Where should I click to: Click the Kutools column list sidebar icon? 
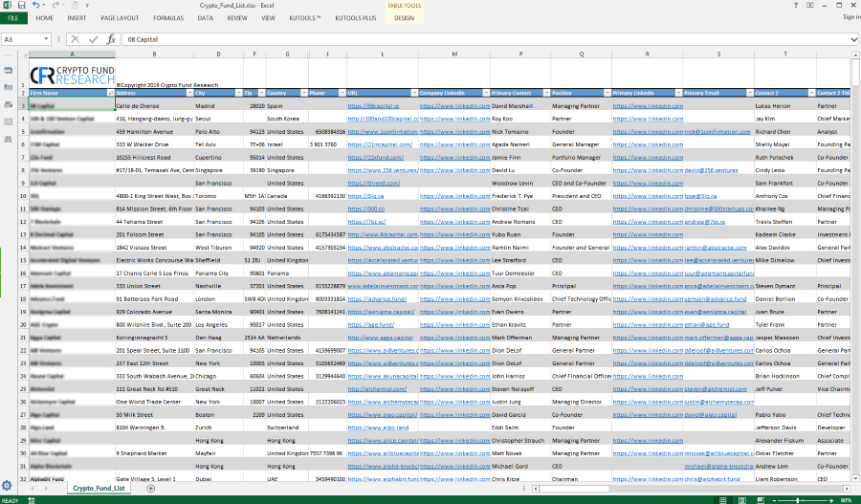(x=8, y=121)
